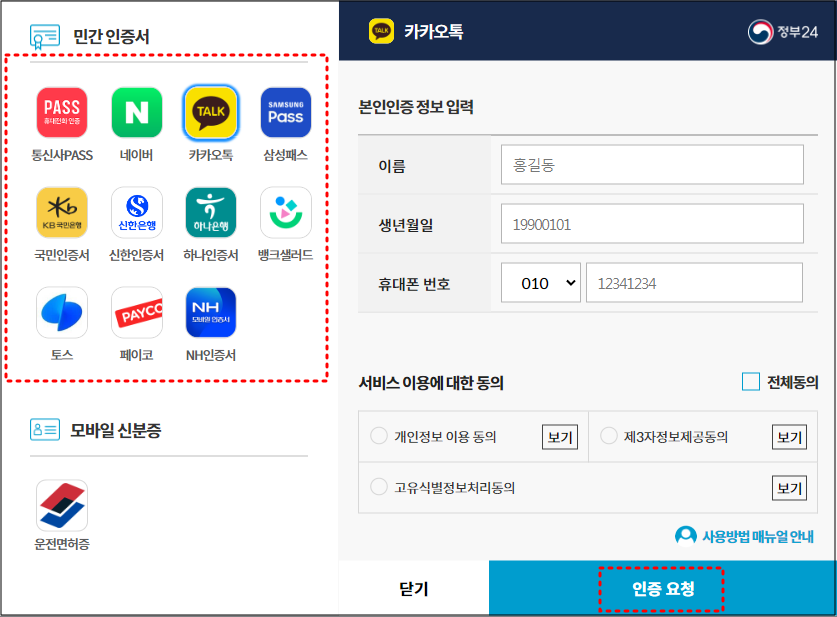Click the 닫기 button

tap(414, 588)
